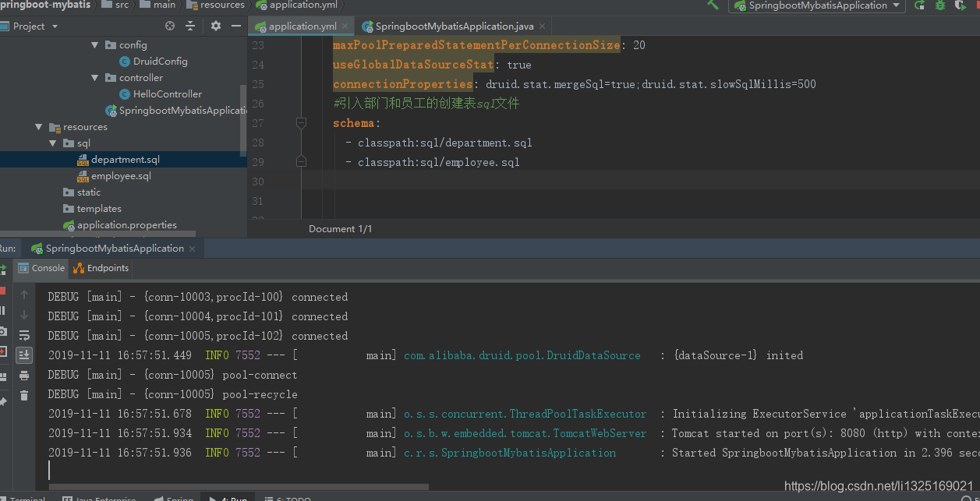Click Down the stack trace arrow
980x501 pixels.
point(24,315)
